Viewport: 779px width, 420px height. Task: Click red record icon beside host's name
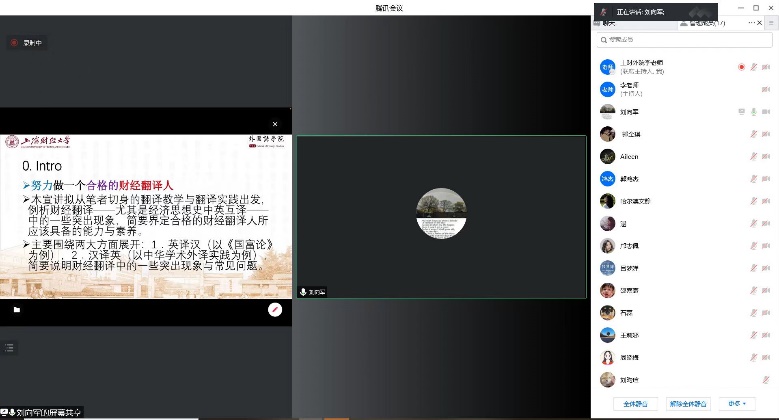pos(741,66)
